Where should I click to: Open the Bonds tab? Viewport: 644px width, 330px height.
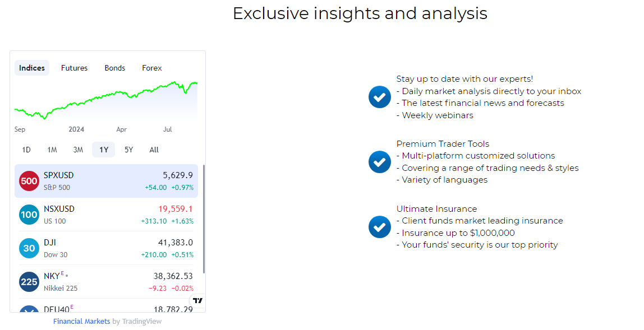(x=114, y=68)
